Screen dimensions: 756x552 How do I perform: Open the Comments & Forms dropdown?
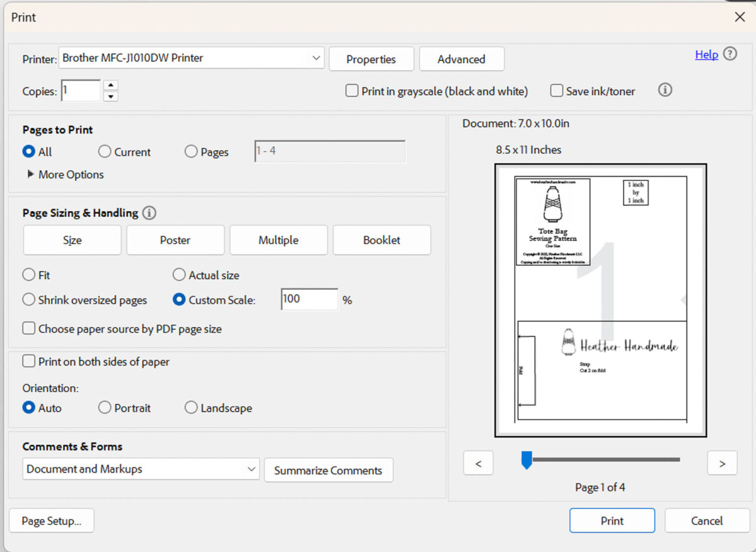point(141,469)
